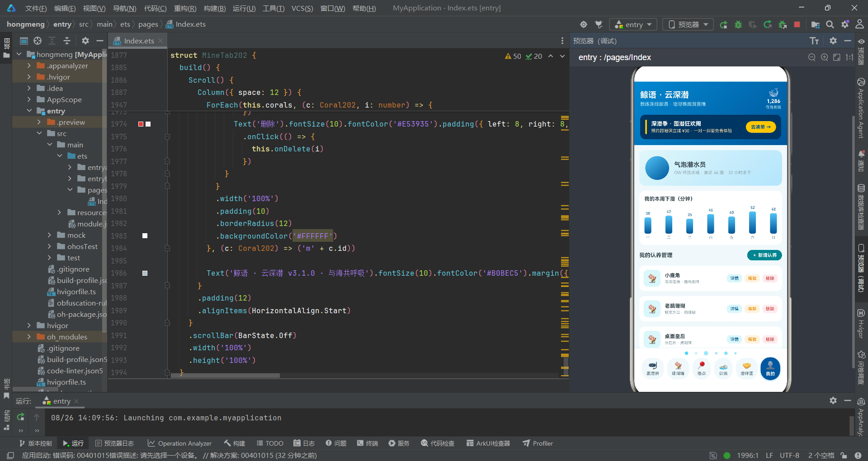Collapse all in project panel
The width and height of the screenshot is (868, 461).
[x=67, y=41]
